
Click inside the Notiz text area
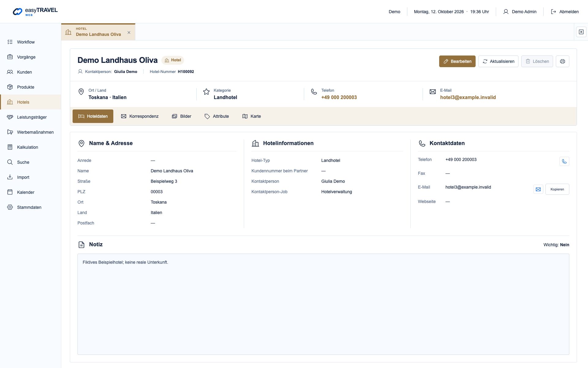tap(323, 304)
